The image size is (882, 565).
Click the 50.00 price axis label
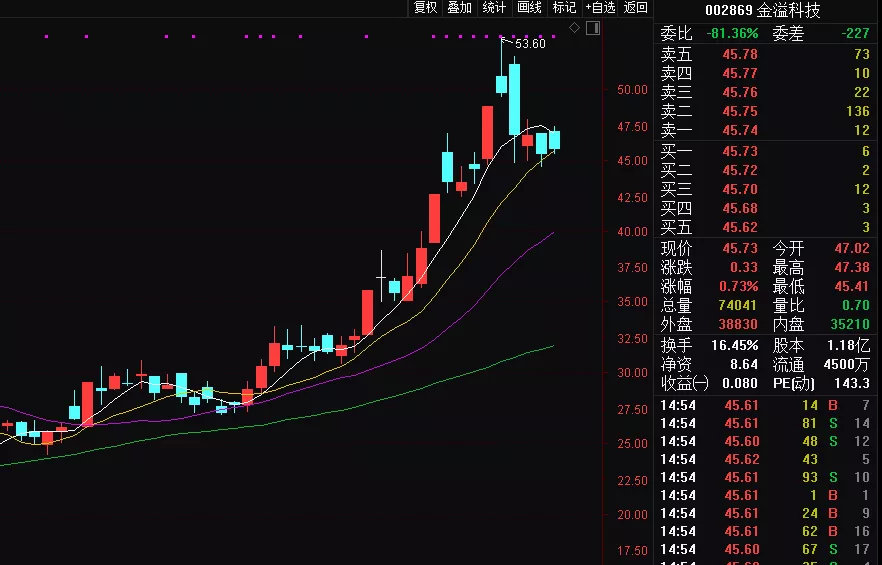(633, 89)
